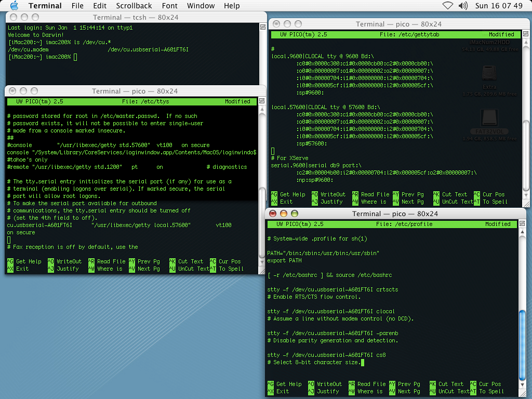Click '# Enable RTS/CTS flow control.' comment

tap(314, 297)
